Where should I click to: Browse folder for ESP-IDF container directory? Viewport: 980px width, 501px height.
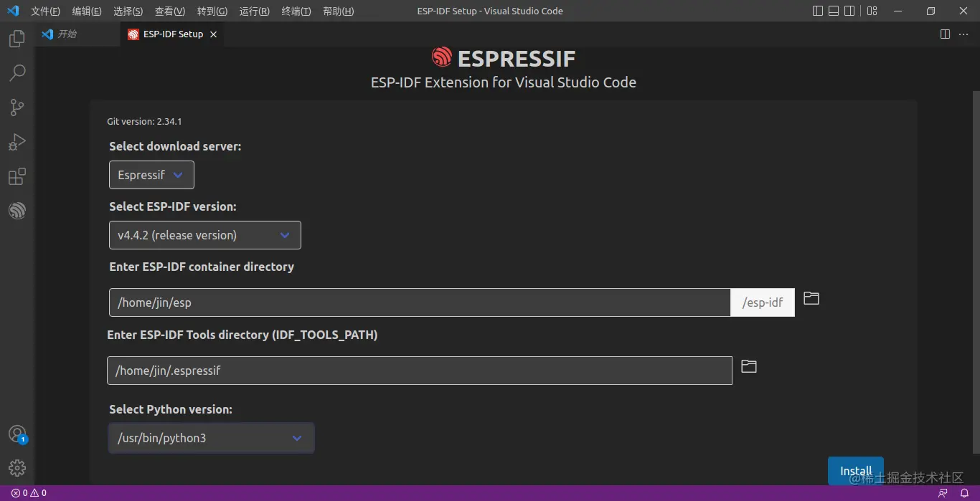point(811,298)
